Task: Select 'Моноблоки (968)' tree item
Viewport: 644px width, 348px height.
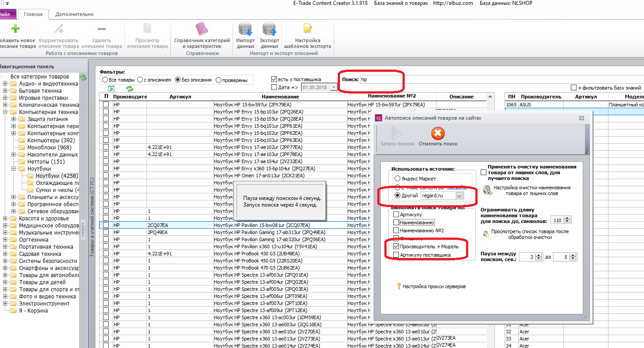Action: coord(49,148)
